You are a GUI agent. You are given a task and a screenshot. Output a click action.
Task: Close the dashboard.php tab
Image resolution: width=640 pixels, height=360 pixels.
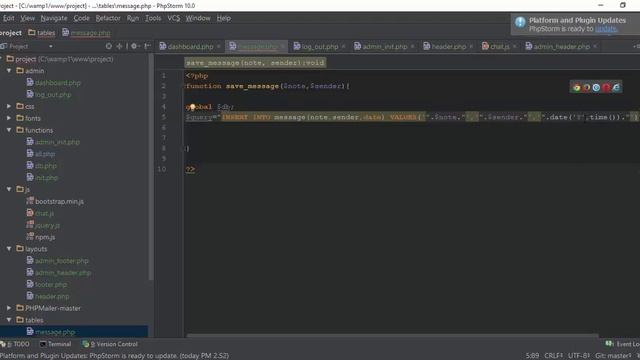tap(219, 47)
